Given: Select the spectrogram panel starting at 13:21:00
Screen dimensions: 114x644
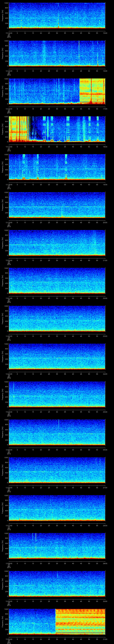Looking at the screenshot, I should (57, 280).
